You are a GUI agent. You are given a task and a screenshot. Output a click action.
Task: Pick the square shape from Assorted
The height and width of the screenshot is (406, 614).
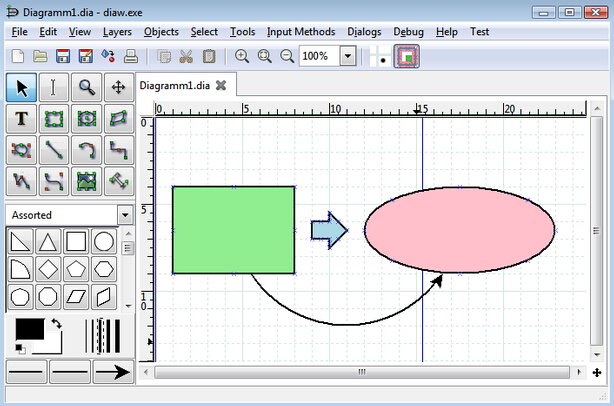pos(76,242)
